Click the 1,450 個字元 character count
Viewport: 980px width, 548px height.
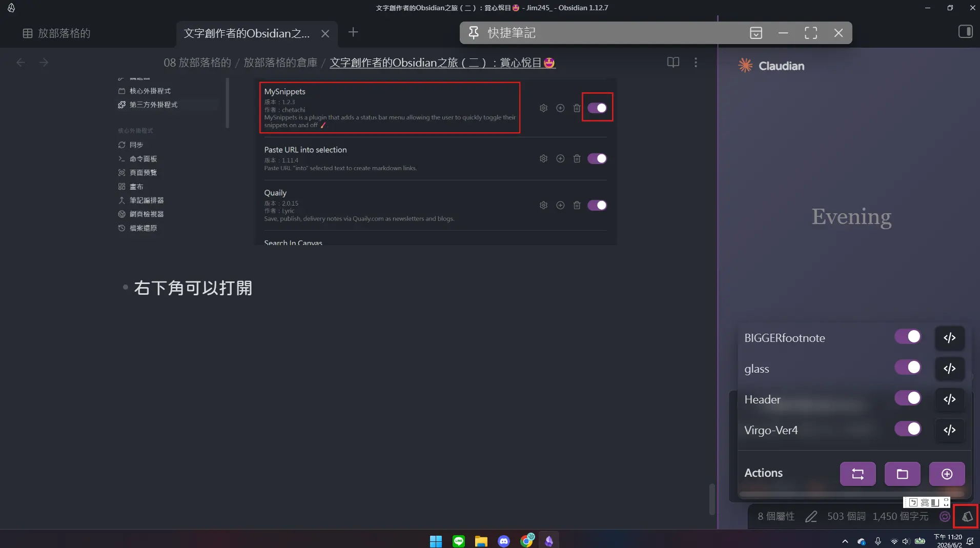(x=901, y=517)
